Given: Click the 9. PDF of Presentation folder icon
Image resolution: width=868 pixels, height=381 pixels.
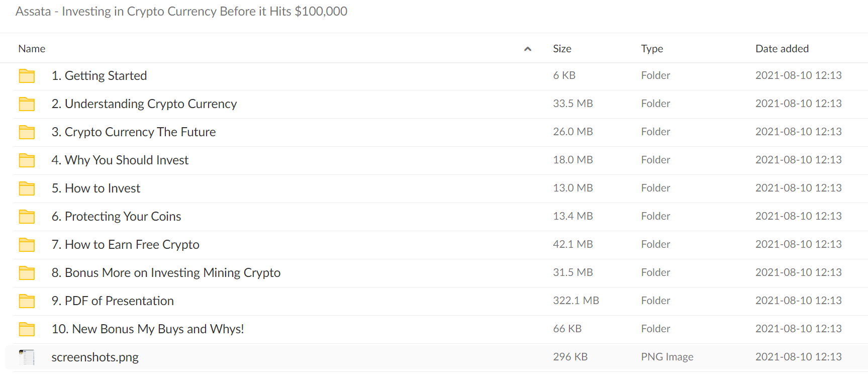Looking at the screenshot, I should click(x=27, y=301).
